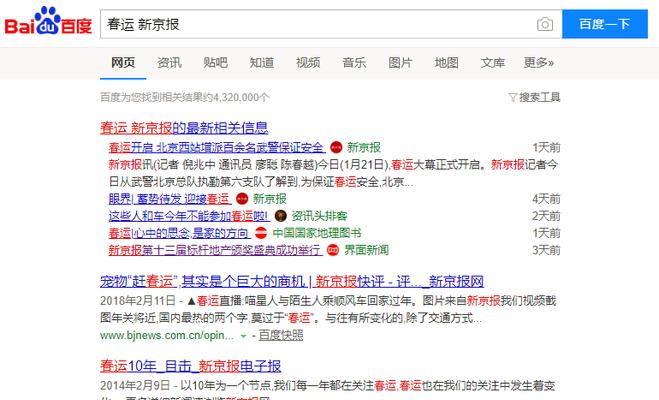Open the 百度快照 cached link
Screen dimensions: 659x400
pos(280,335)
